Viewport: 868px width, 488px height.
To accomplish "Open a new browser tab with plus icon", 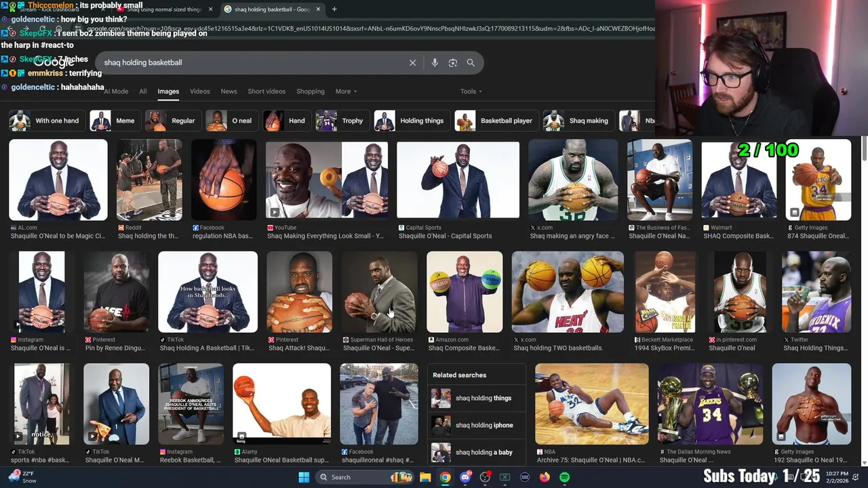I will [x=334, y=9].
